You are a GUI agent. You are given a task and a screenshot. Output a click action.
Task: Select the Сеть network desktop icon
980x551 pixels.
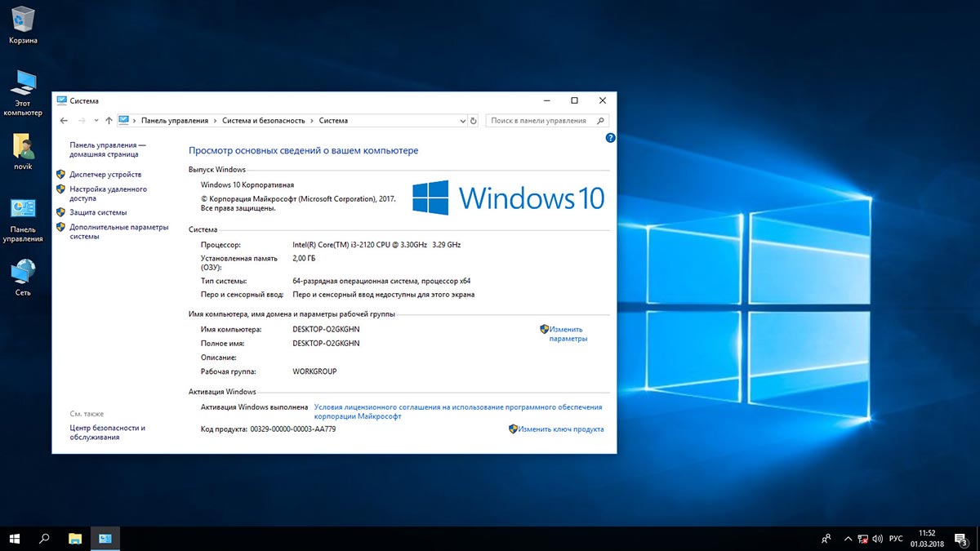point(23,278)
